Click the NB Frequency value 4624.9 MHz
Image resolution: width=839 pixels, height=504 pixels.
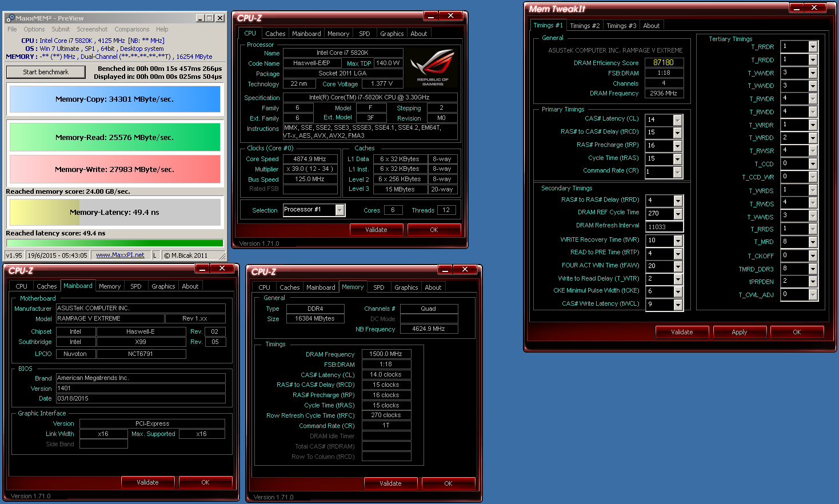[x=429, y=329]
